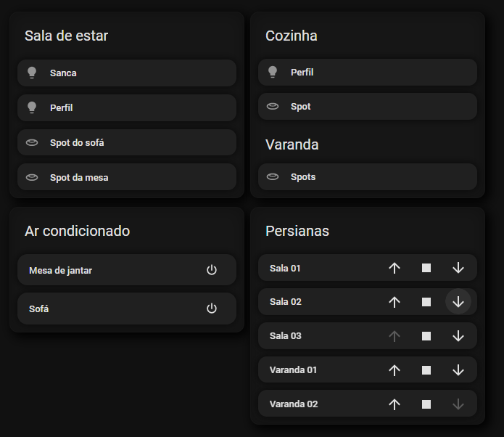Toggle the Varanda Spots light

[x=367, y=177]
